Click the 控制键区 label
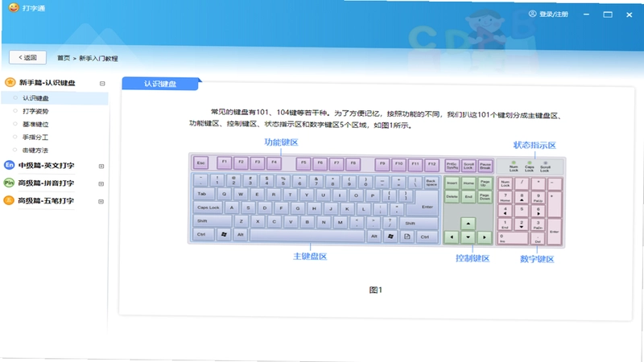Viewport: 644px width, 362px height. [x=473, y=258]
